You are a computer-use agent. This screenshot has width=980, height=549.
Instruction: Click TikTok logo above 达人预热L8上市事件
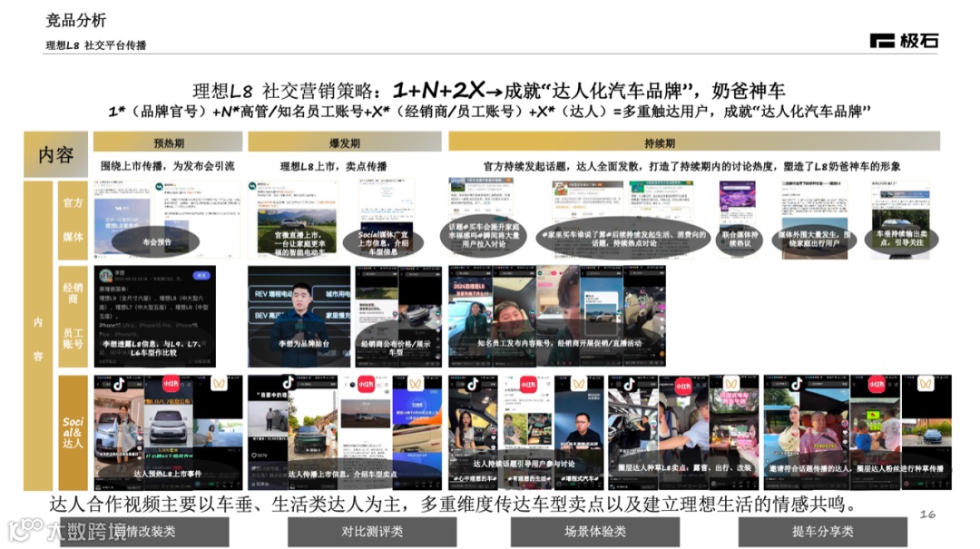tap(119, 384)
